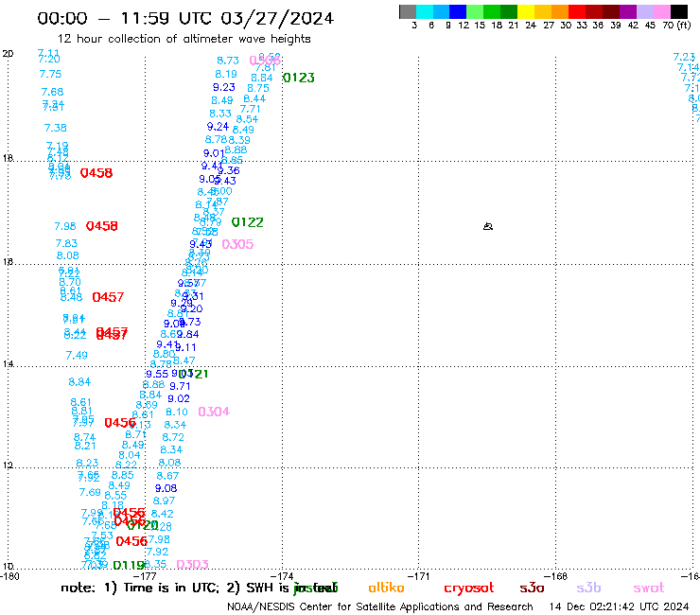Click the green time label '0119'

129,566
